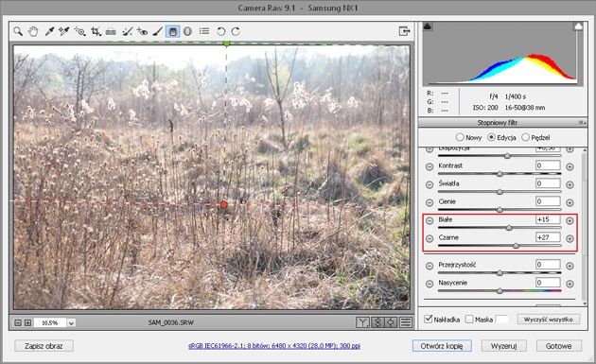Decrease Przejrzystość with minus button
Image resolution: width=596 pixels, height=364 pixels.
pos(429,266)
